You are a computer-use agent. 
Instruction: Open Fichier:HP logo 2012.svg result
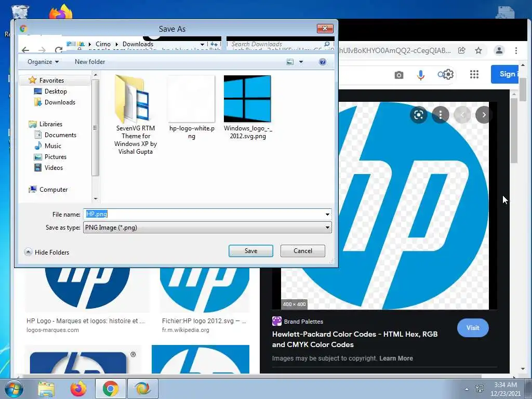point(204,321)
